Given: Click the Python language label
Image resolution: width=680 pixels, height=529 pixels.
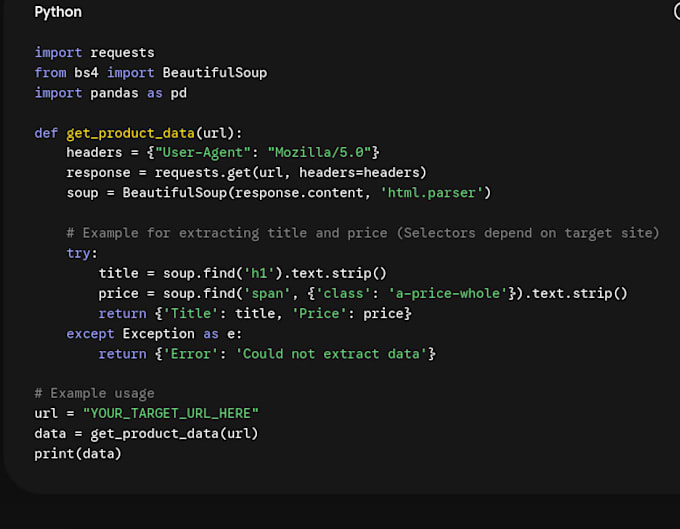Looking at the screenshot, I should (x=58, y=12).
